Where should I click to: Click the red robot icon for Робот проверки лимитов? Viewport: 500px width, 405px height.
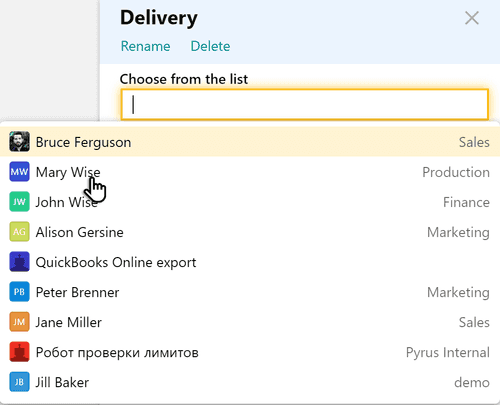tap(19, 352)
